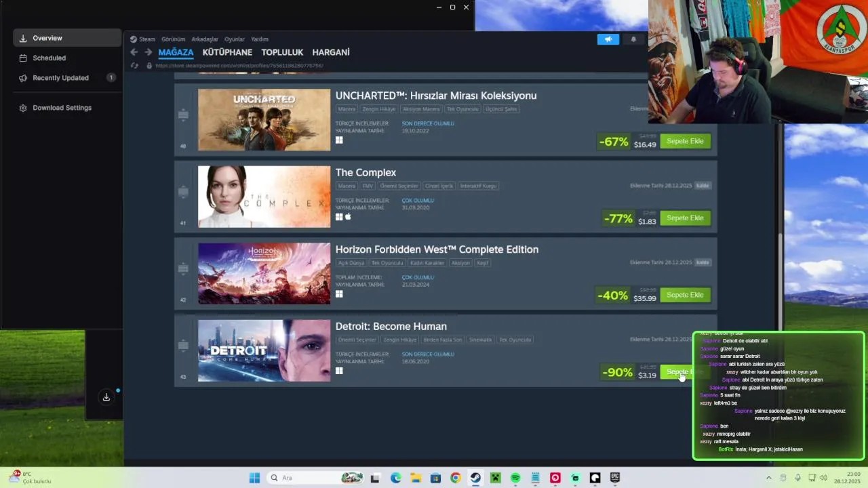Viewport: 868px width, 488px height.
Task: Open the Oyunlar menu
Action: [235, 39]
